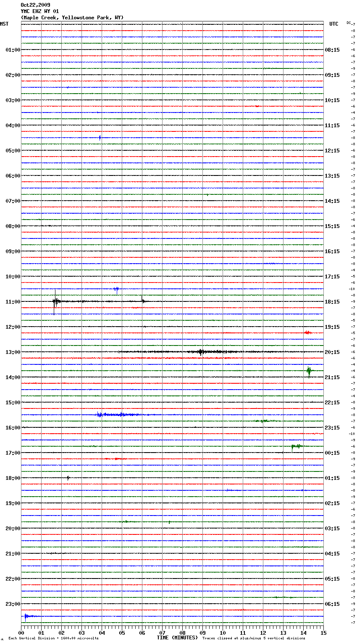The height and width of the screenshot is (644, 357).
Task: Click the 17:00 MST time label
Action: click(x=13, y=453)
